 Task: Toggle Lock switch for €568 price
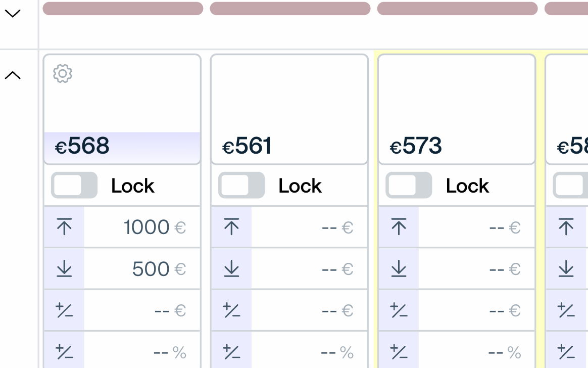point(74,186)
